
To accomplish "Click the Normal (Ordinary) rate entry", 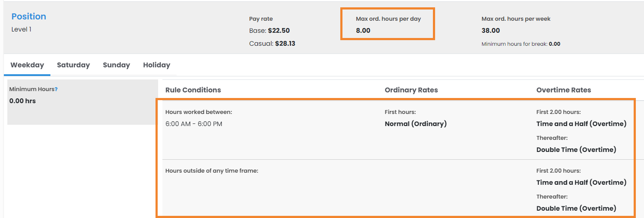I will (415, 124).
